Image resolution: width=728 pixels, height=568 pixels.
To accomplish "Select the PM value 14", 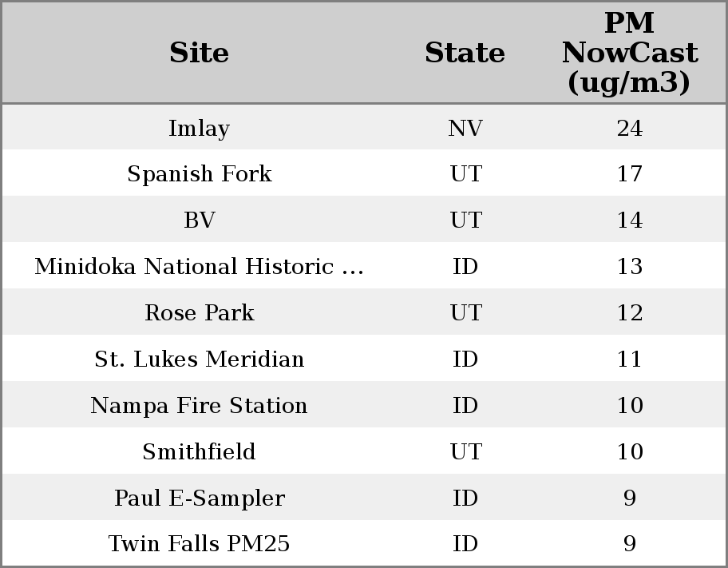I will (x=629, y=220).
